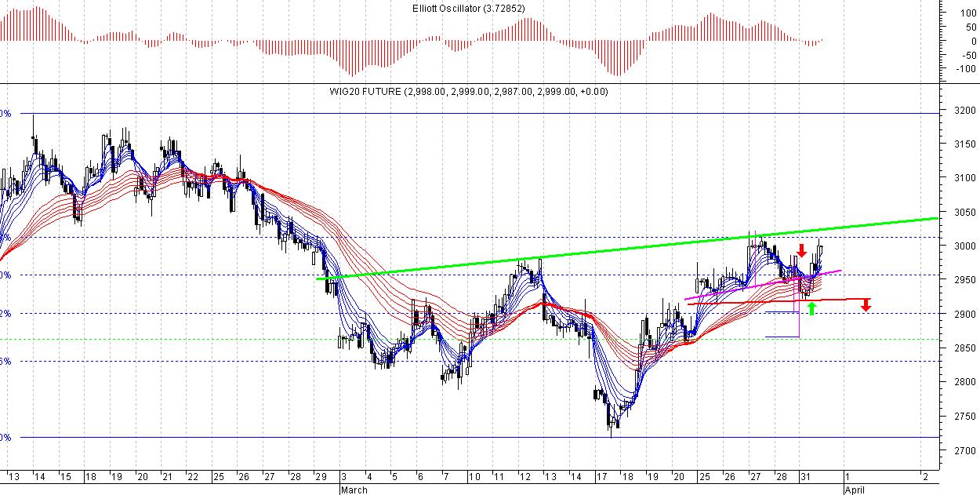This screenshot has width=980, height=495.
Task: Click the 3150 price axis label
Action: (965, 144)
